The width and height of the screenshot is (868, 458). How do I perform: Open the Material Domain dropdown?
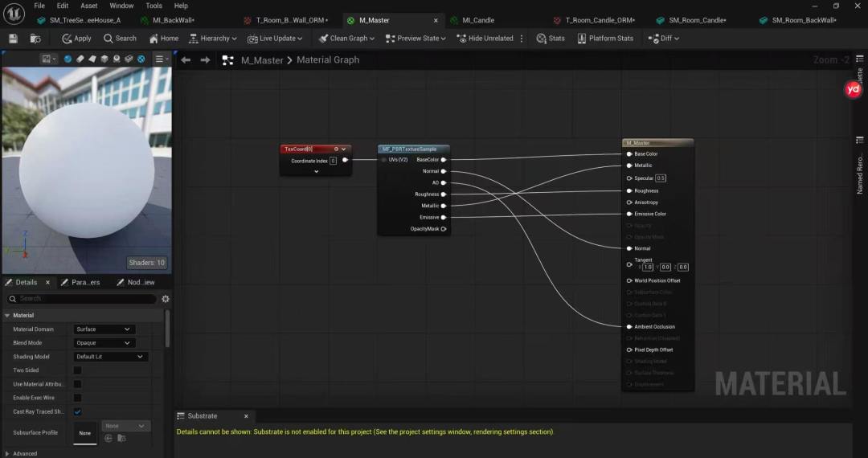[x=104, y=329]
